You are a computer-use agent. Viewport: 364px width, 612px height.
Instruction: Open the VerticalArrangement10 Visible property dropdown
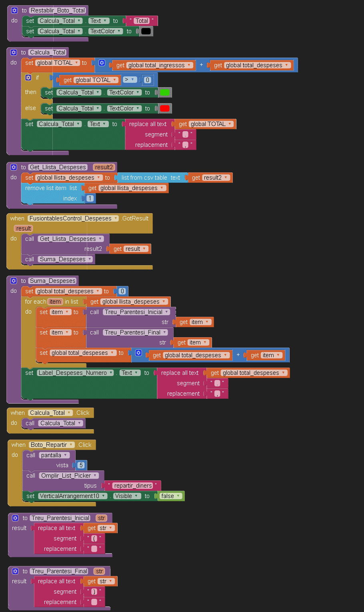(x=137, y=496)
